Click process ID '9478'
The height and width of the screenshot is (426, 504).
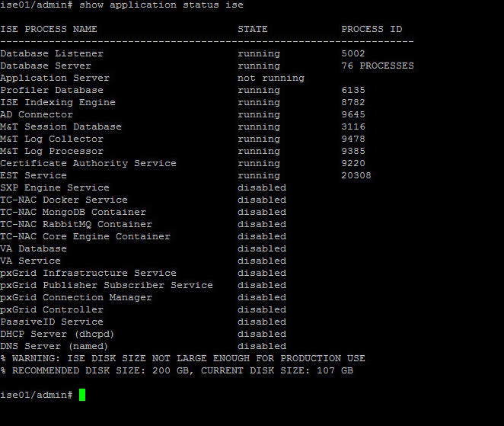coord(353,139)
